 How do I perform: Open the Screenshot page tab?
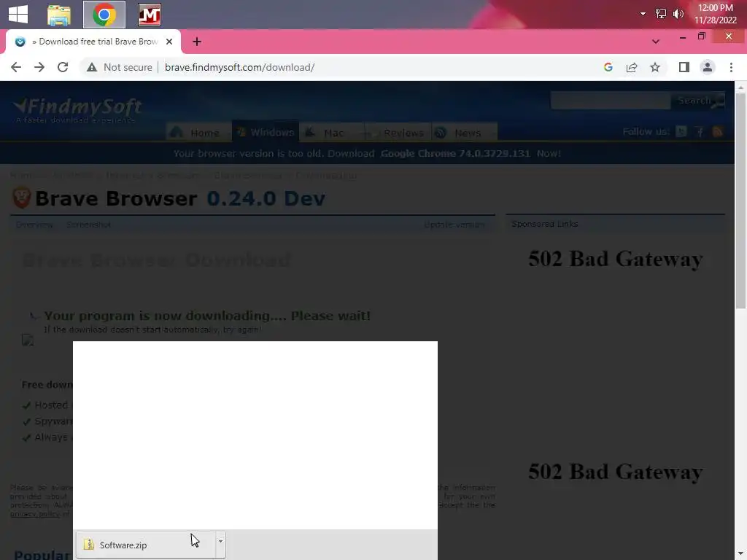[x=88, y=225]
